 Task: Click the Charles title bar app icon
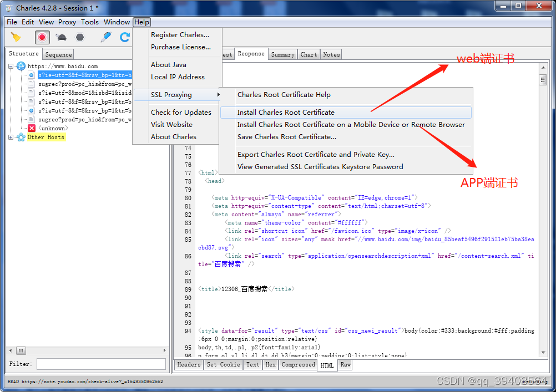(9, 8)
